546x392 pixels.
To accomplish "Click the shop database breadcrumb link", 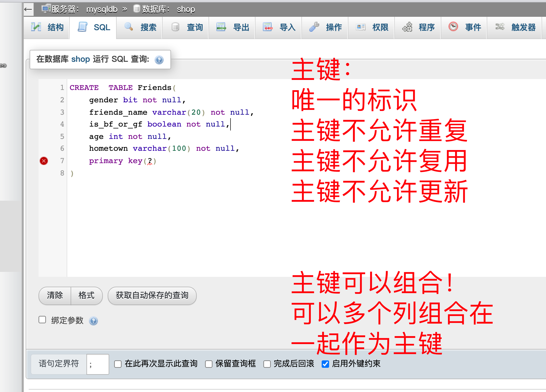I will [186, 9].
